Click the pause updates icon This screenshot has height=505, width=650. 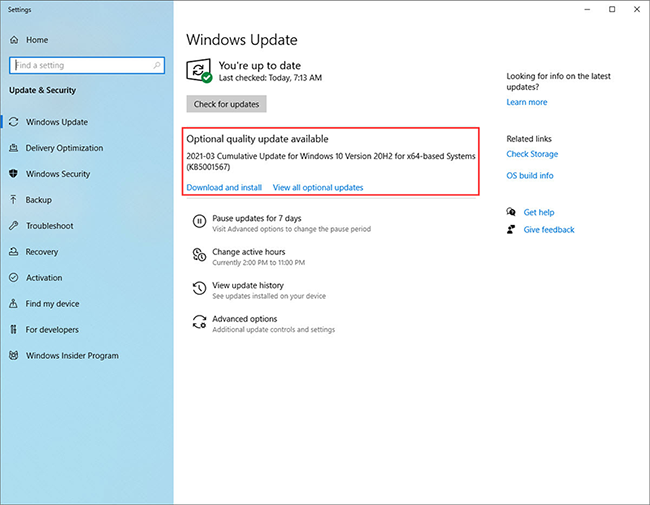click(199, 221)
